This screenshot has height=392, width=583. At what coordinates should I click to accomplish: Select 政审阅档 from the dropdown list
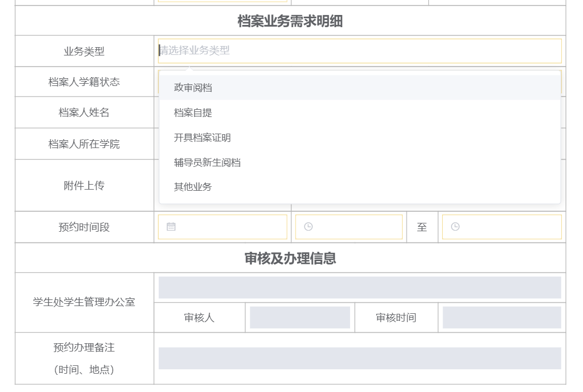coord(193,88)
